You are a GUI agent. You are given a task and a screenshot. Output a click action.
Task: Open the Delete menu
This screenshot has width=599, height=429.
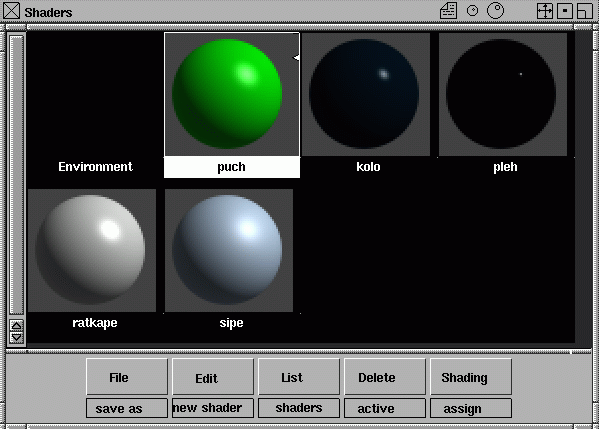385,377
